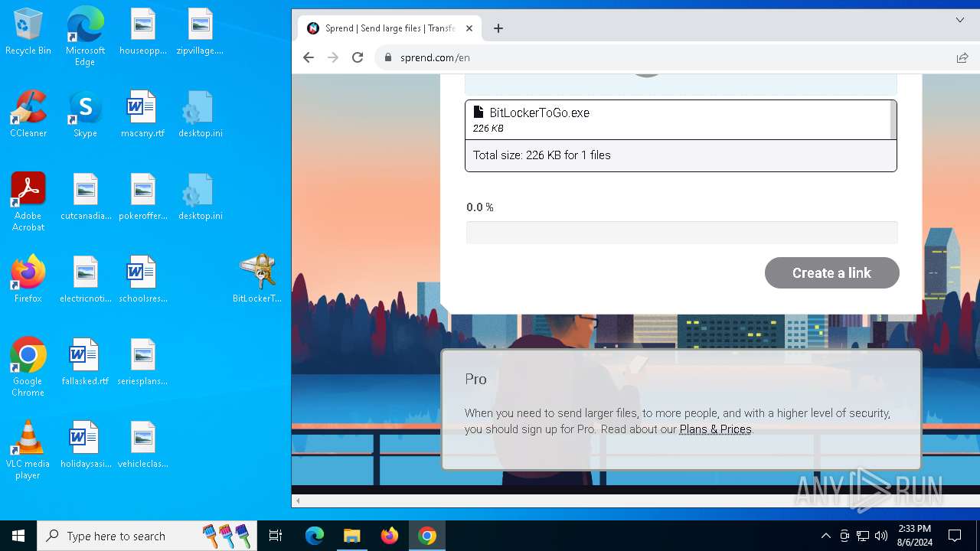Open a new browser tab
This screenshot has height=551, width=980.
click(498, 28)
